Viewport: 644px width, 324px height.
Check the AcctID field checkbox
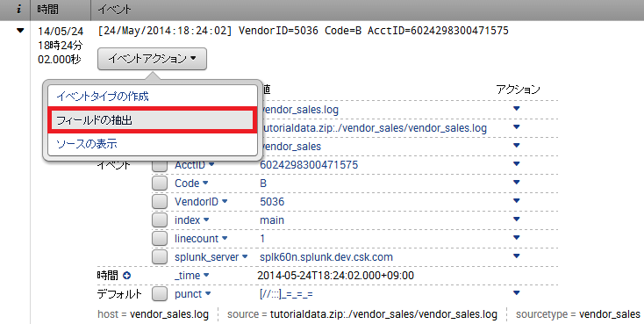160,165
